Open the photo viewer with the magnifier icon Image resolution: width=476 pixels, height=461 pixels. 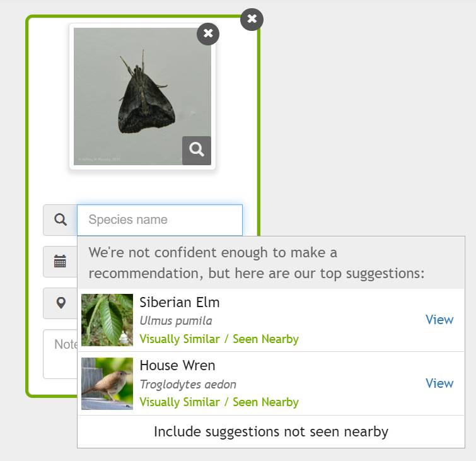[x=197, y=150]
